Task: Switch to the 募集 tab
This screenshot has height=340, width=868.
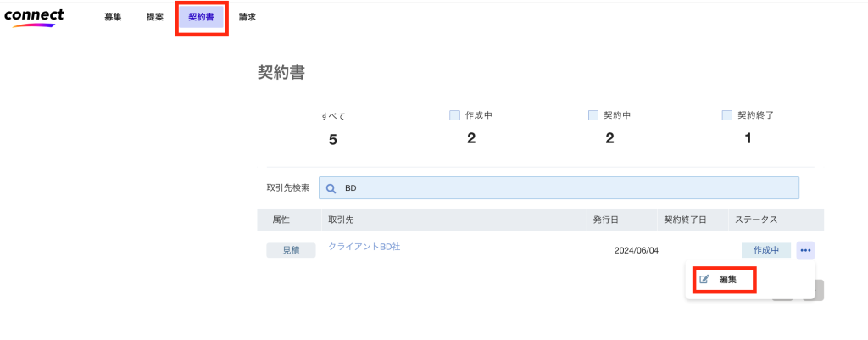Action: (113, 17)
